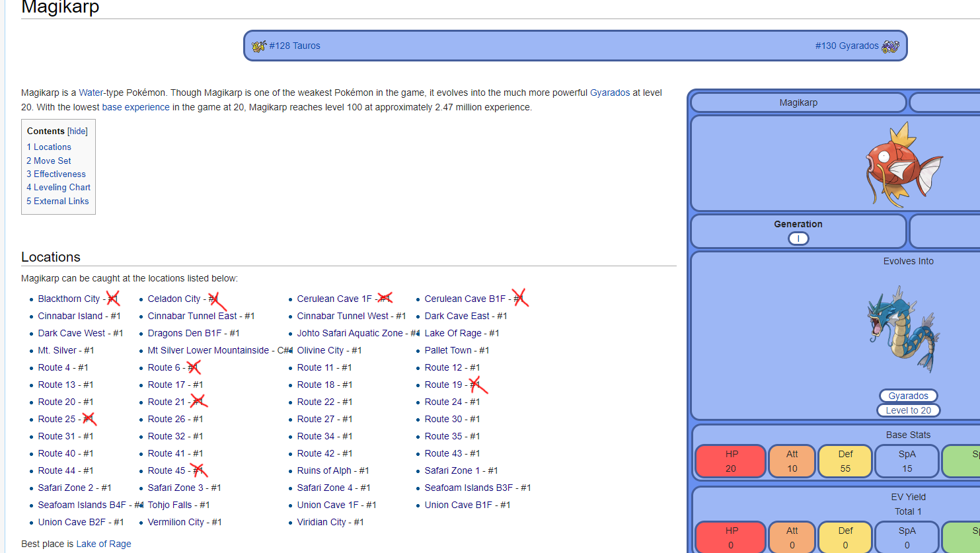This screenshot has height=553, width=980.
Task: Open Dark Cave East link
Action: [x=457, y=316]
